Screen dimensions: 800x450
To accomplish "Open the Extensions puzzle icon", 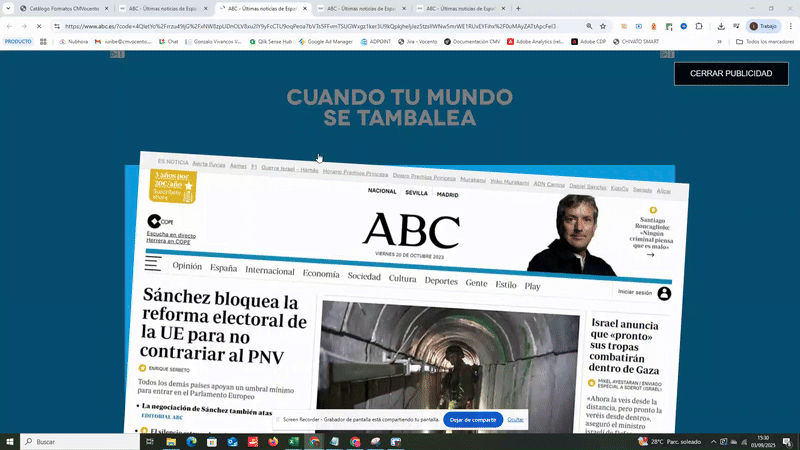I will point(699,26).
